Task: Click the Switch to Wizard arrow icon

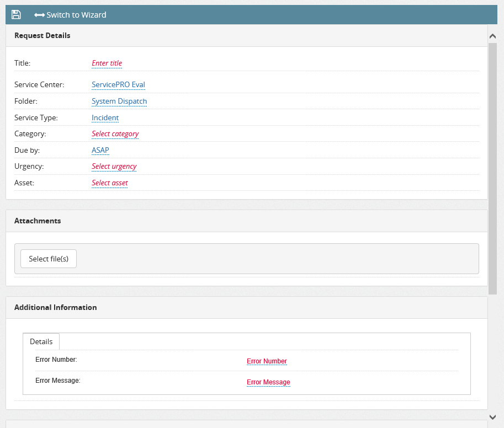Action: (x=40, y=15)
